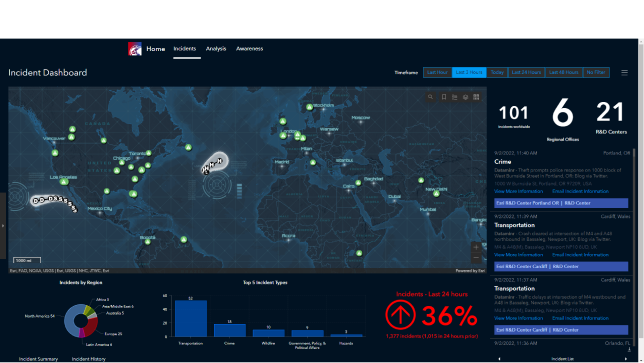
Task: Click the 101 incidents worldwide indicator
Action: click(514, 117)
